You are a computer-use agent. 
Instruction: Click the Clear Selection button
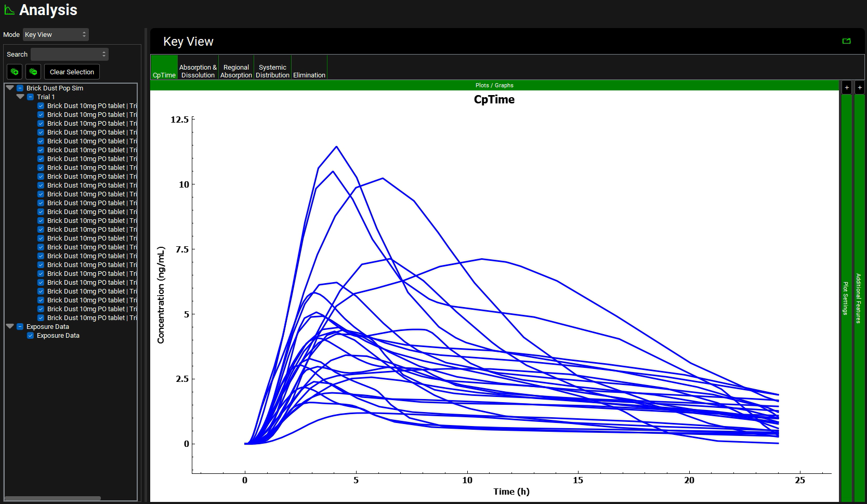[72, 72]
